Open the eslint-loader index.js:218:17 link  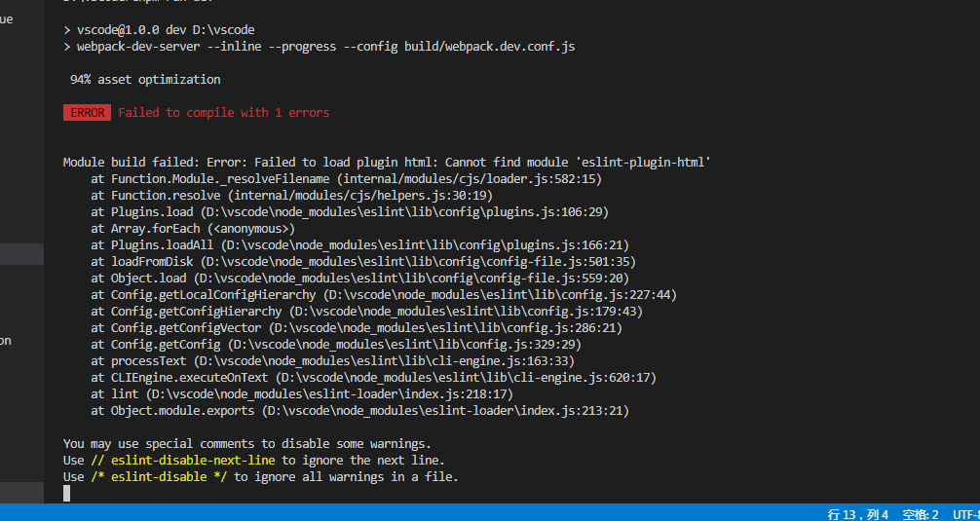coord(329,394)
